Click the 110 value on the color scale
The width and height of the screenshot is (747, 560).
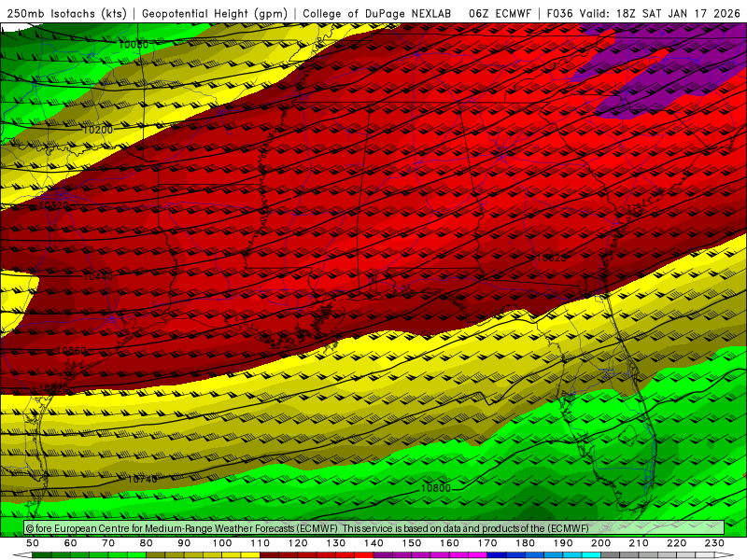pyautogui.click(x=260, y=543)
